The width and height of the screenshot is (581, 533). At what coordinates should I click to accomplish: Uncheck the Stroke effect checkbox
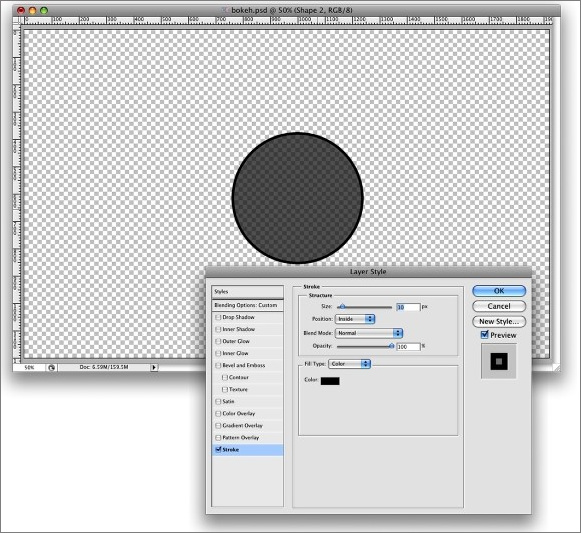pos(218,450)
